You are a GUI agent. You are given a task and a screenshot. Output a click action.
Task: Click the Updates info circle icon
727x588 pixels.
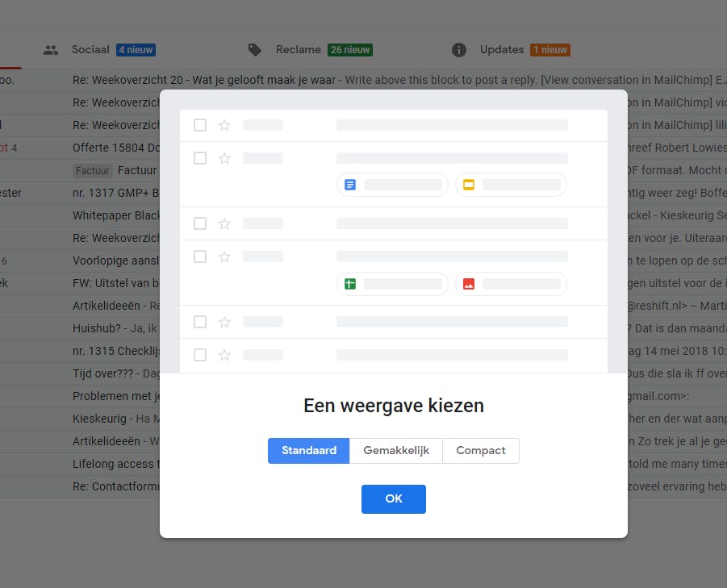tap(458, 49)
